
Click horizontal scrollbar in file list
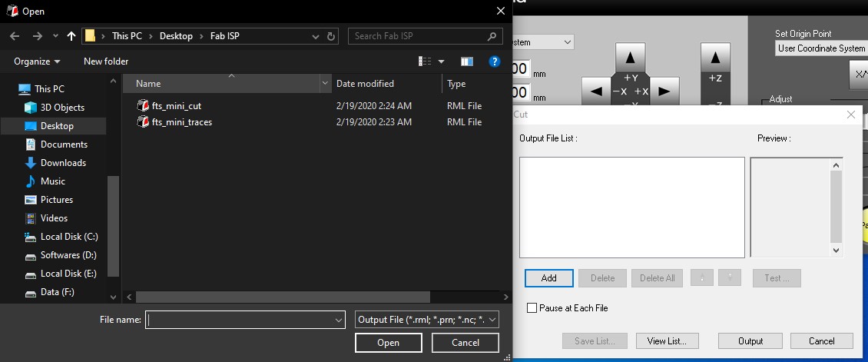pyautogui.click(x=283, y=297)
